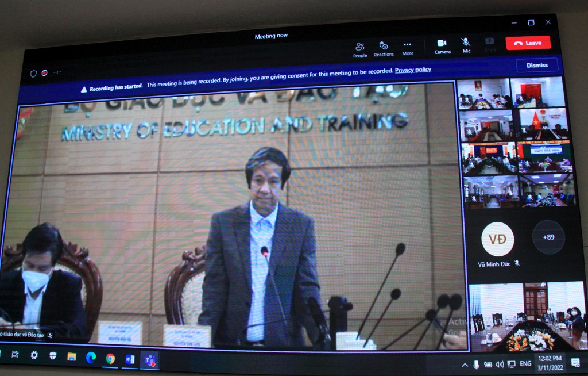The image size is (588, 376).
Task: Open the People participants panel
Action: (360, 49)
